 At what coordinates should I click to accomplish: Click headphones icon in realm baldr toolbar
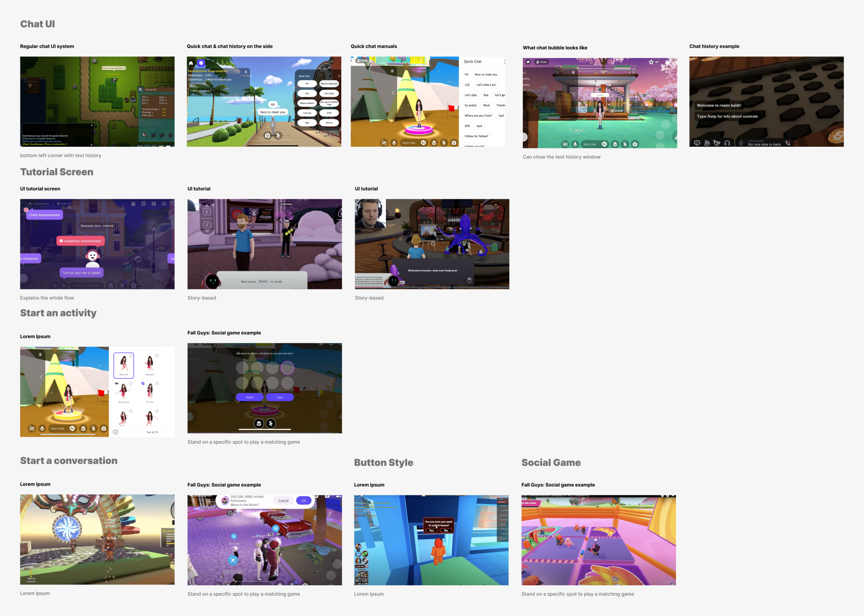coord(727,143)
